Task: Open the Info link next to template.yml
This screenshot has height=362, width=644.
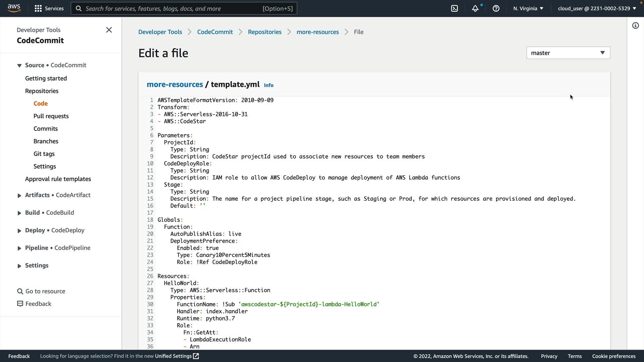Action: click(268, 85)
